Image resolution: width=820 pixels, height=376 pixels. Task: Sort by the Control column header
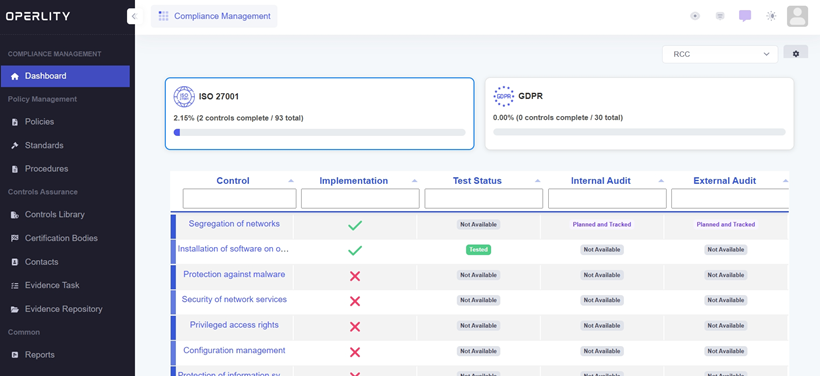pos(233,181)
